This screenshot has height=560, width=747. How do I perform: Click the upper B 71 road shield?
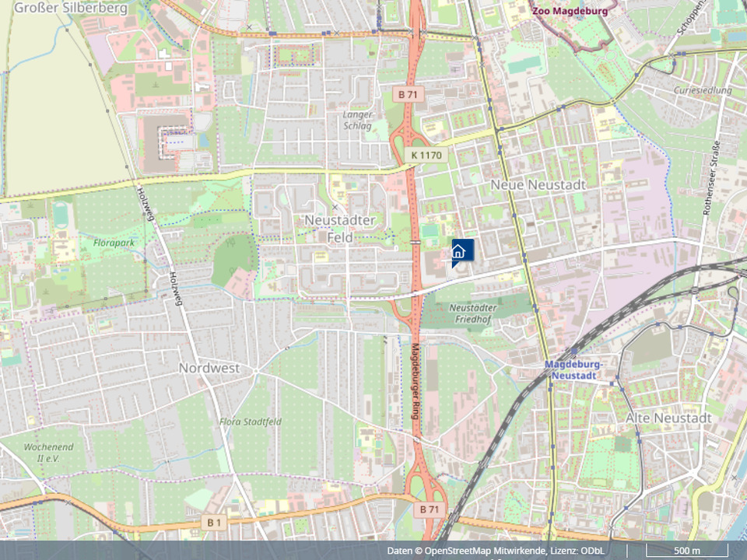(x=408, y=94)
